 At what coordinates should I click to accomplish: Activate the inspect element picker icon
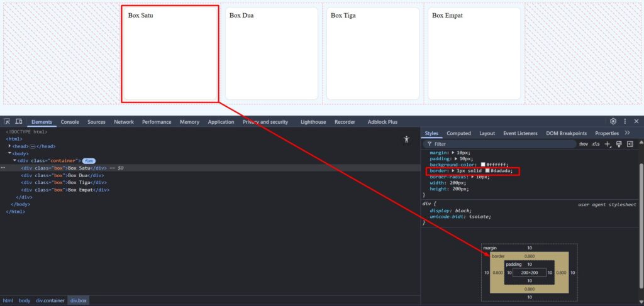[x=7, y=122]
